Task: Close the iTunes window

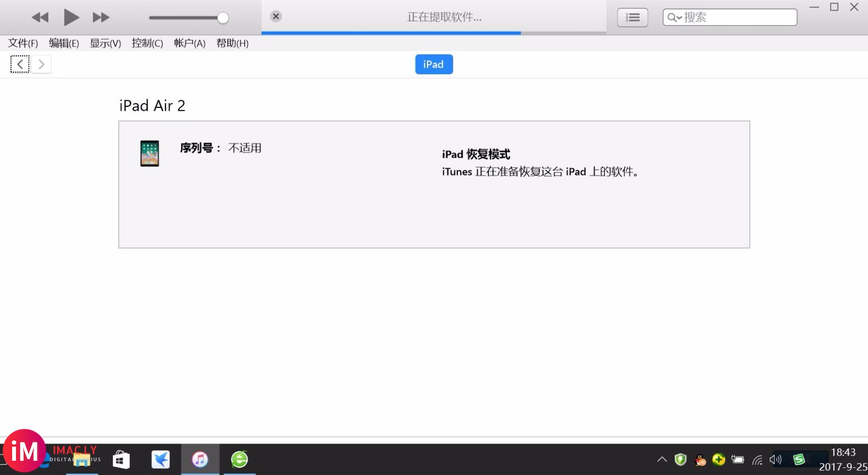Action: coord(854,7)
